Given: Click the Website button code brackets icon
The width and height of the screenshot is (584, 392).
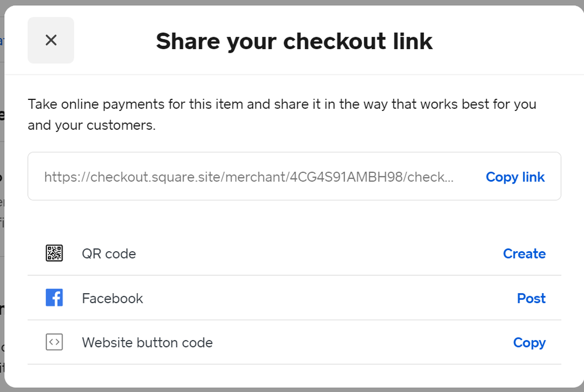Looking at the screenshot, I should point(54,342).
